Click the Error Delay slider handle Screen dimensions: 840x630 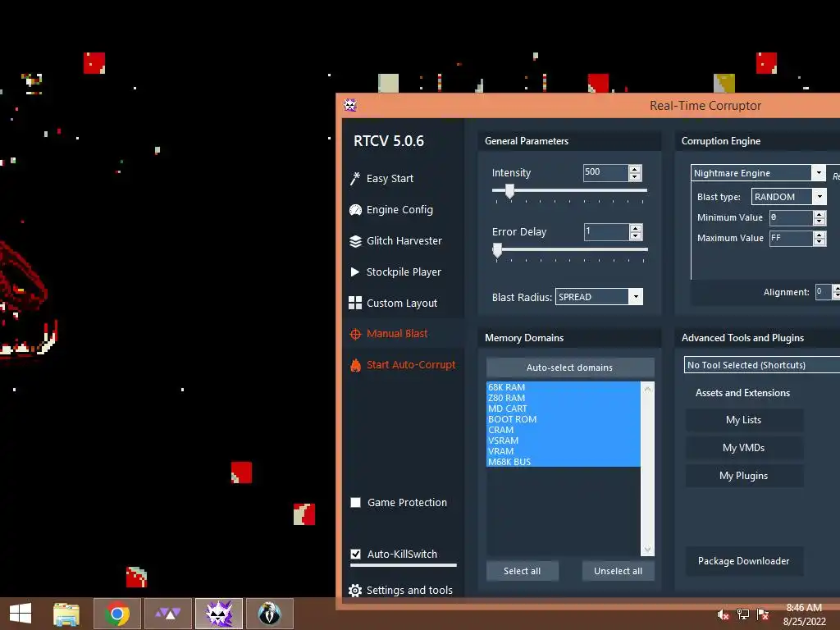(497, 250)
